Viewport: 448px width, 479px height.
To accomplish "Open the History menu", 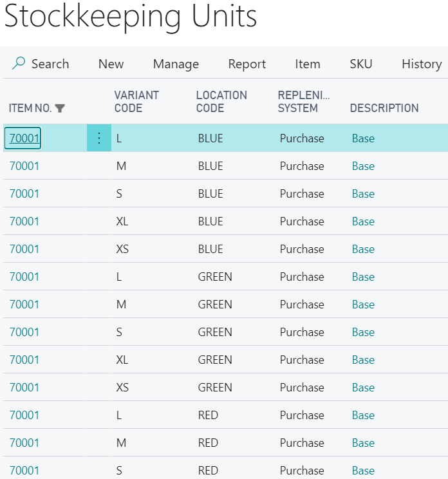I will tap(422, 64).
